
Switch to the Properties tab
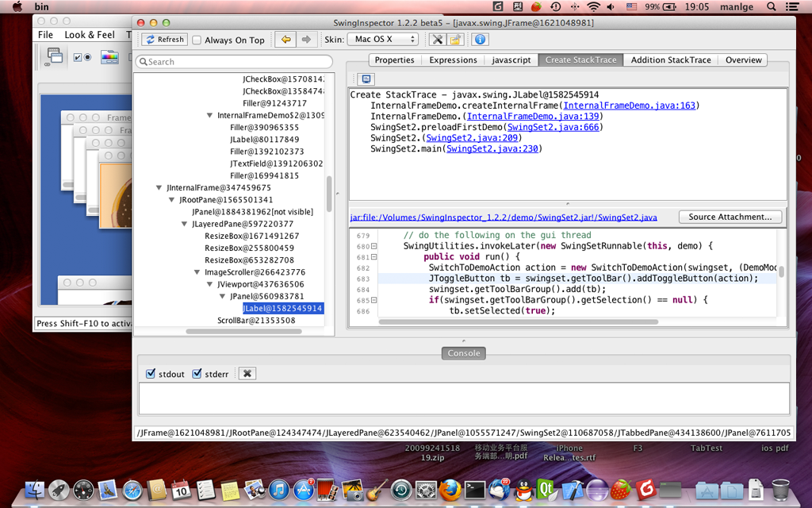point(394,60)
